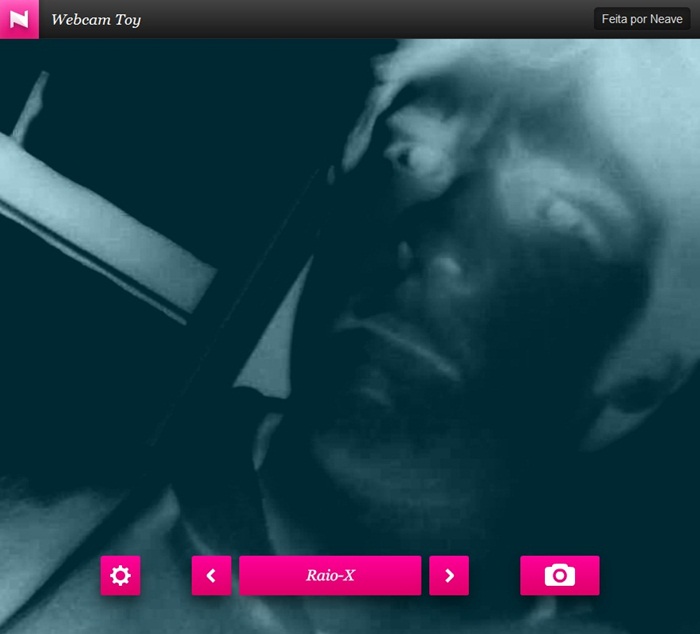This screenshot has height=634, width=700.
Task: Open the settings gear button
Action: click(x=121, y=575)
